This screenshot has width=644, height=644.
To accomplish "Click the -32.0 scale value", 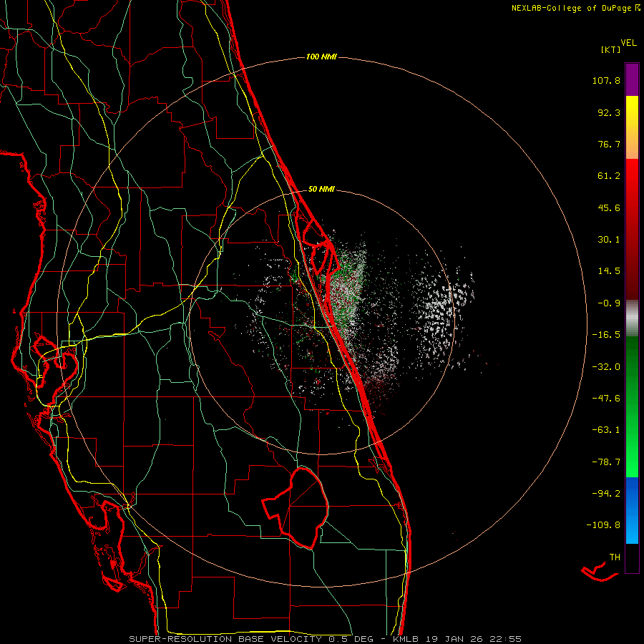I will 606,367.
